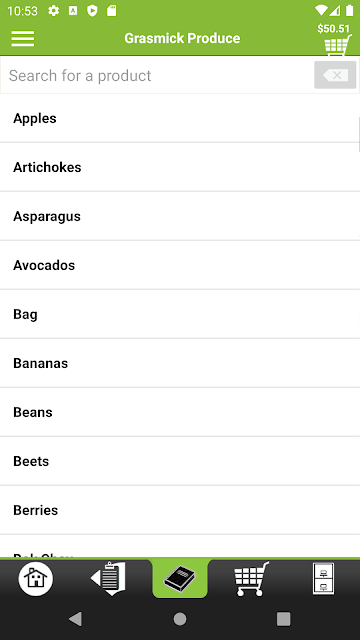
Task: Select the catalog book icon
Action: point(180,578)
